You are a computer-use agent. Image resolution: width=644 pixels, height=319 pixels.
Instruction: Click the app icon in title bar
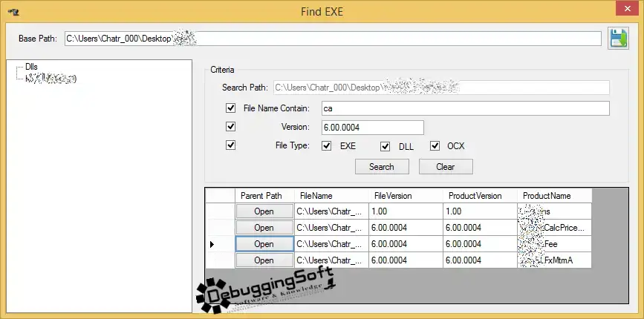coord(13,13)
